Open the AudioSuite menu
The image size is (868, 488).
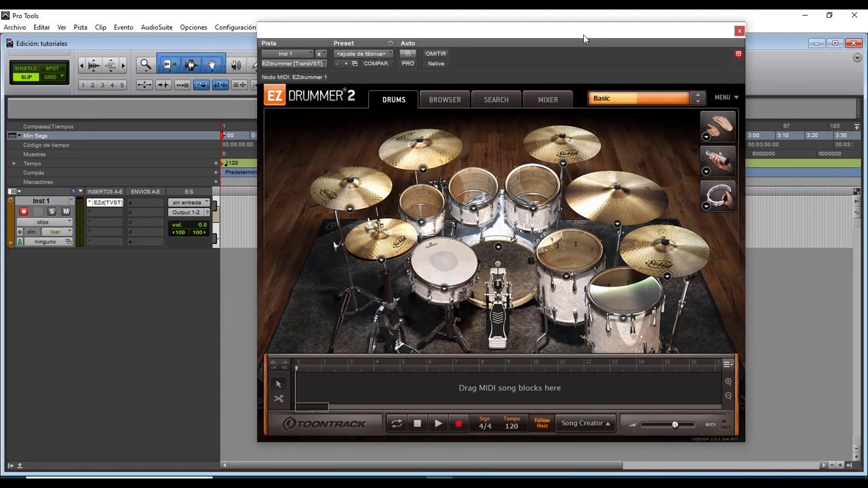pos(157,28)
